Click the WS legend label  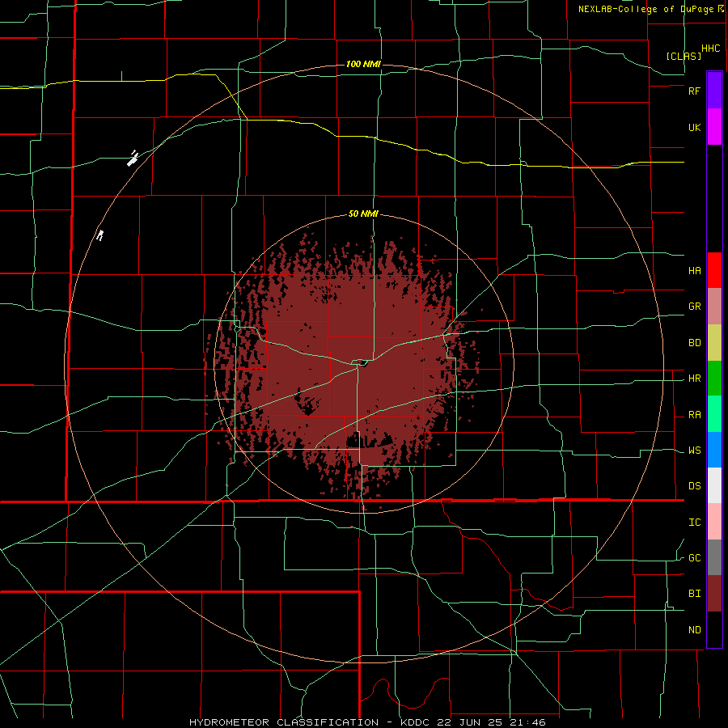click(x=694, y=451)
